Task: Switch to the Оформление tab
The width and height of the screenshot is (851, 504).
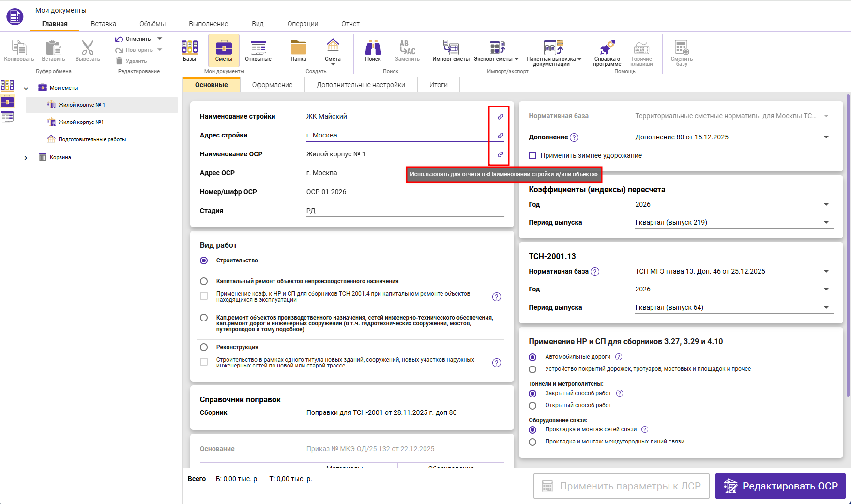Action: click(x=272, y=85)
